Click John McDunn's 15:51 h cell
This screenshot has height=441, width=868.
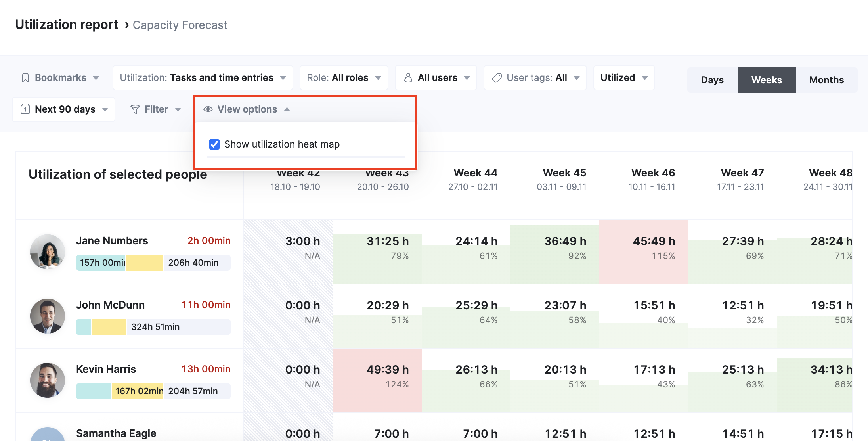(x=644, y=316)
